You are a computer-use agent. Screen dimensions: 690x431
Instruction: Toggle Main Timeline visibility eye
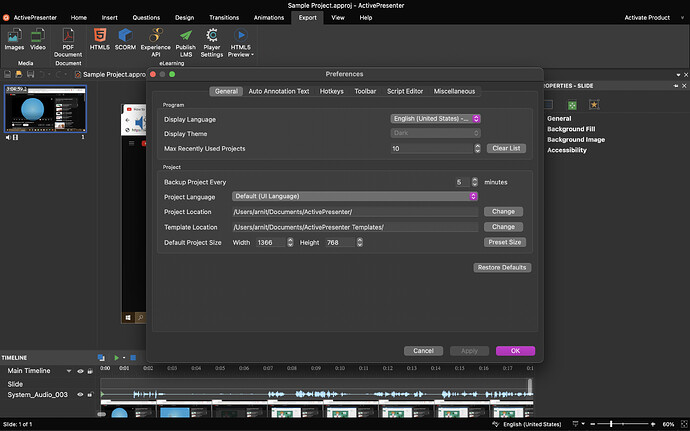click(x=80, y=371)
